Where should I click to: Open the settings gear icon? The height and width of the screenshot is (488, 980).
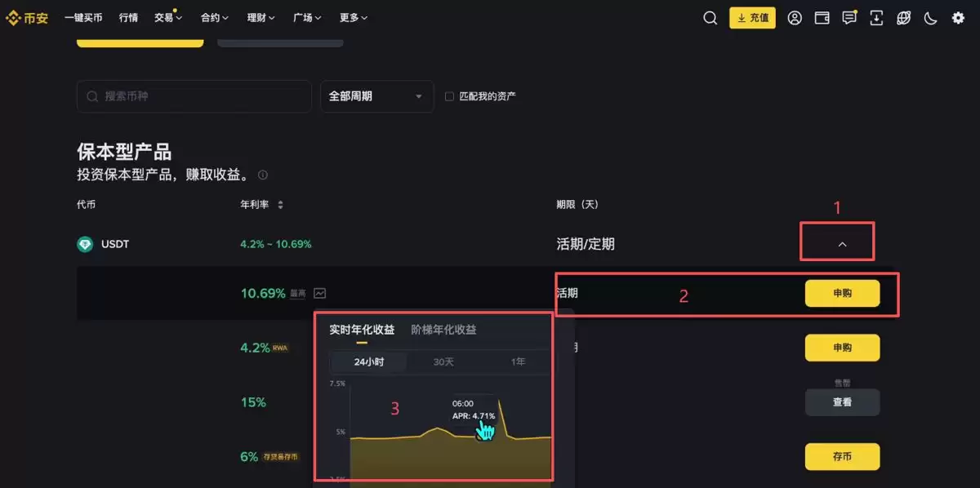coord(958,17)
